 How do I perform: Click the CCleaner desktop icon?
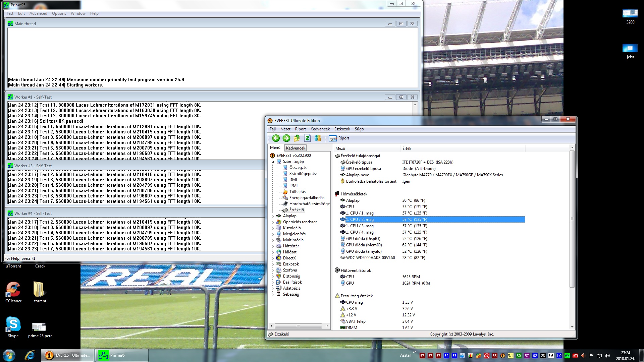click(13, 292)
